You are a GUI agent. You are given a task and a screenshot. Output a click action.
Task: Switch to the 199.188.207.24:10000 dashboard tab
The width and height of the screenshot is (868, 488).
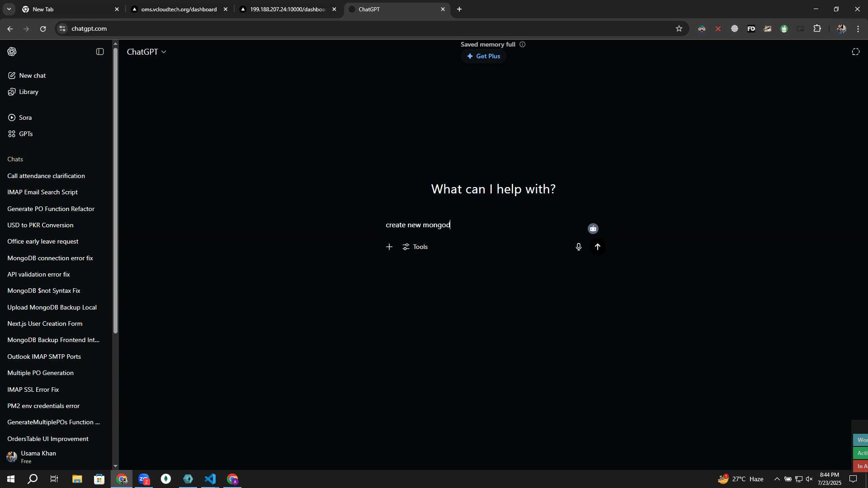tap(288, 9)
